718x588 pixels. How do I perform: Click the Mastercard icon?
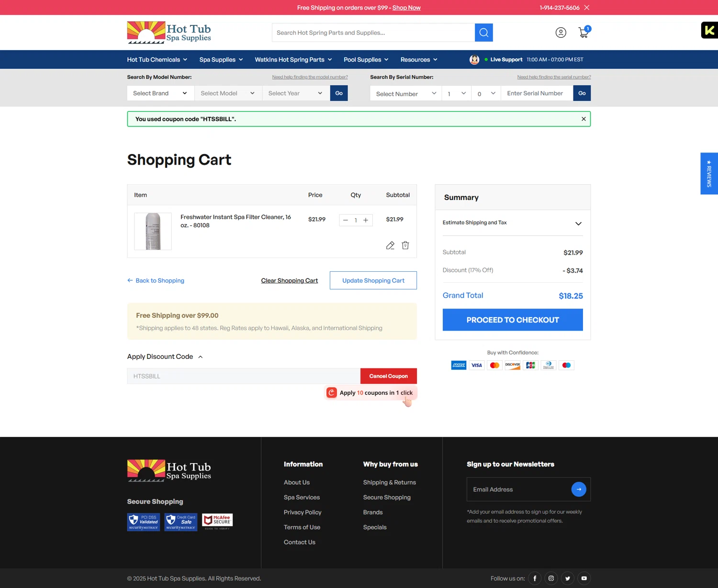(x=494, y=366)
